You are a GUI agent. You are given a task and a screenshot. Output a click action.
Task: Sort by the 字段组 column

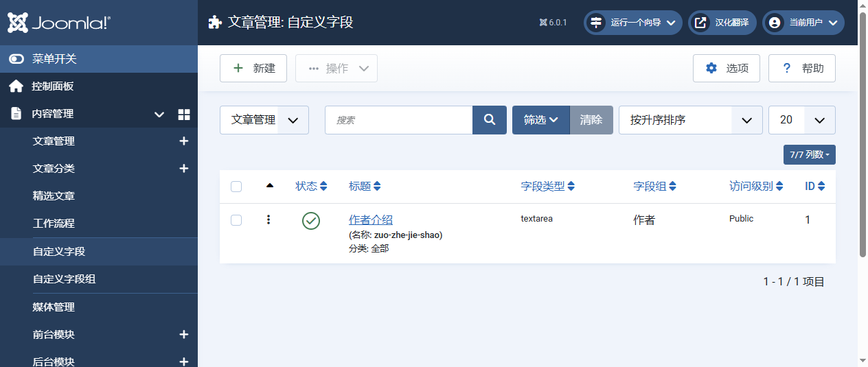[655, 186]
